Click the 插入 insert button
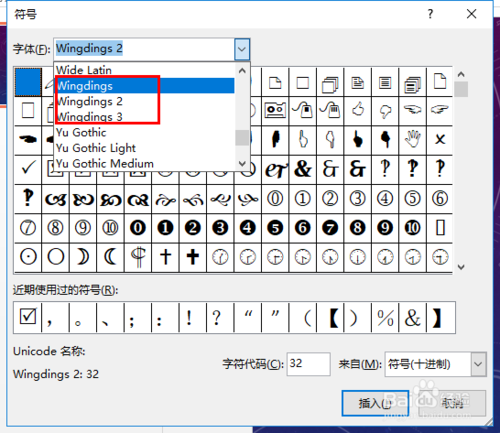The height and width of the screenshot is (433, 500). click(x=375, y=403)
